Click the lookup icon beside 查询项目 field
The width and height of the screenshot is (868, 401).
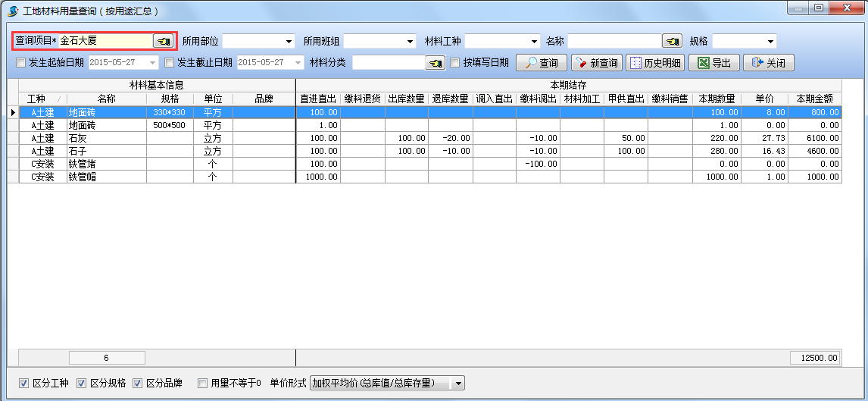pyautogui.click(x=163, y=41)
